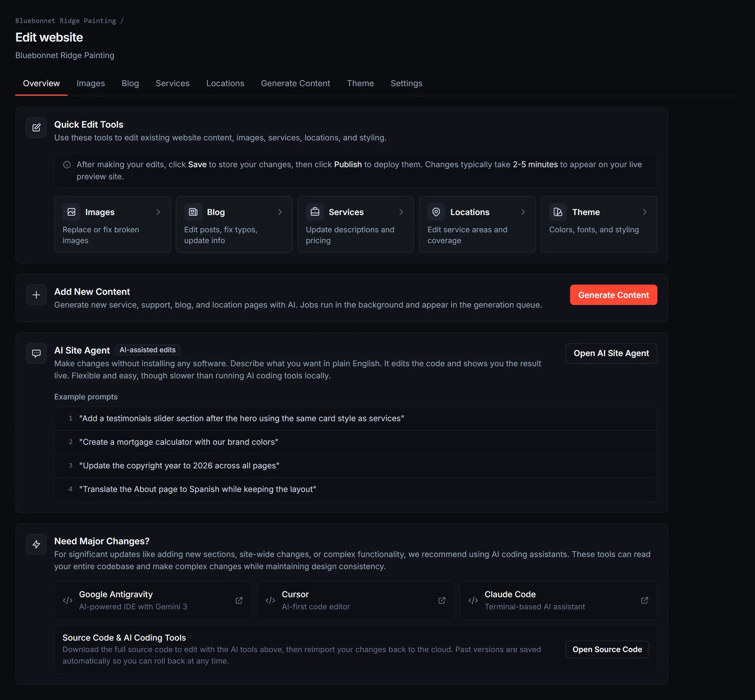This screenshot has height=700, width=755.
Task: Click the code icon beside Claude Code
Action: (473, 601)
